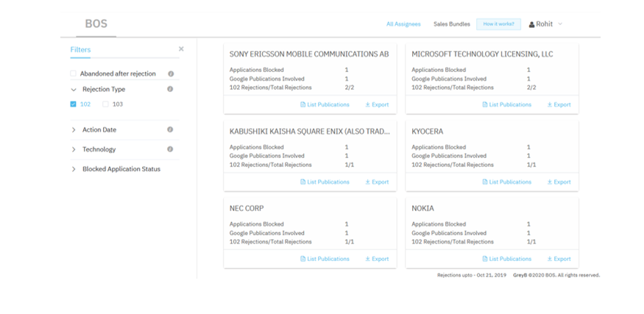Viewport: 644px width, 314px height.
Task: Uncheck the 102 rejection type checkbox
Action: 73,104
